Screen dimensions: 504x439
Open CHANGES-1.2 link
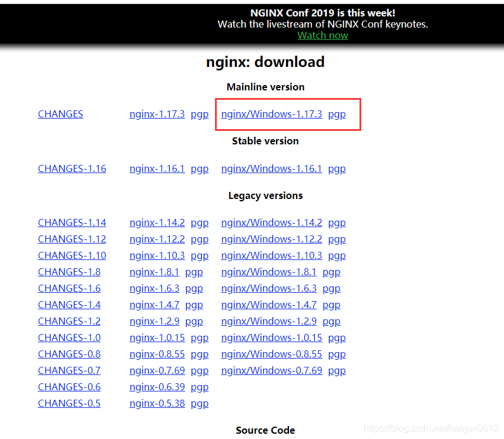click(x=69, y=321)
